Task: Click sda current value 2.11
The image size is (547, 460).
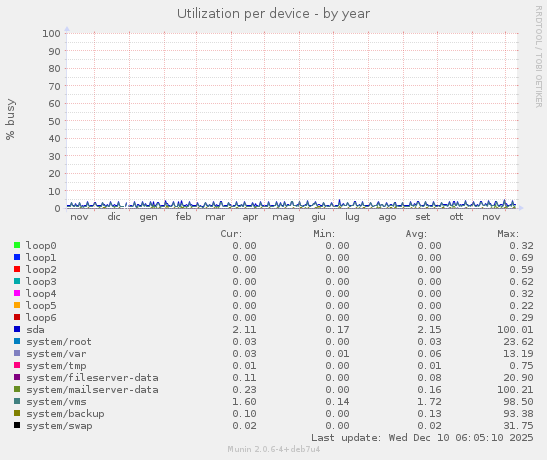Action: click(244, 330)
